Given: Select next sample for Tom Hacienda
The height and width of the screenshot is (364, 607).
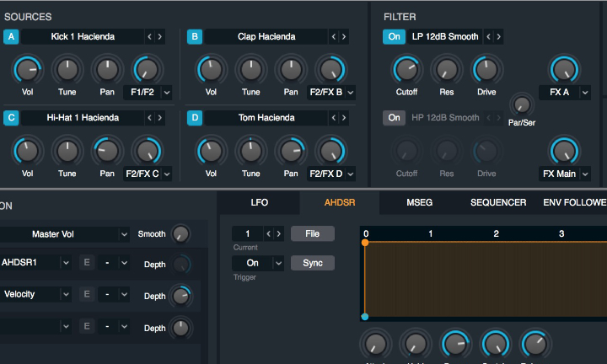Looking at the screenshot, I should coord(344,118).
